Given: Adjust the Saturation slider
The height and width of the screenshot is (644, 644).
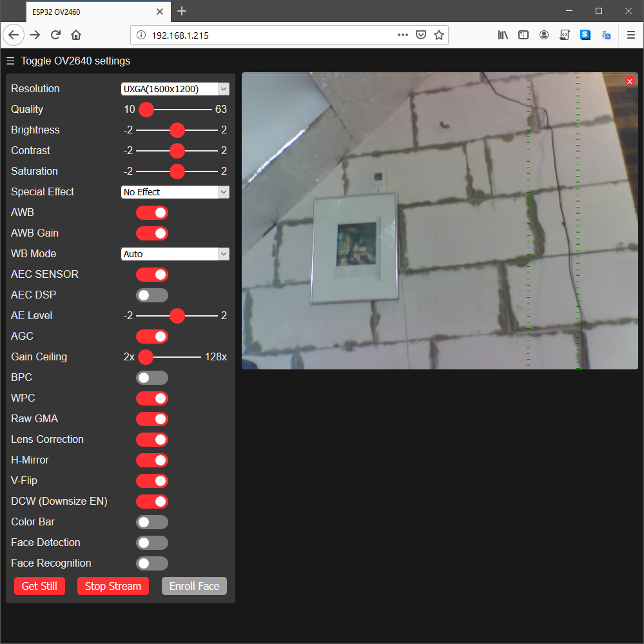Looking at the screenshot, I should (177, 171).
